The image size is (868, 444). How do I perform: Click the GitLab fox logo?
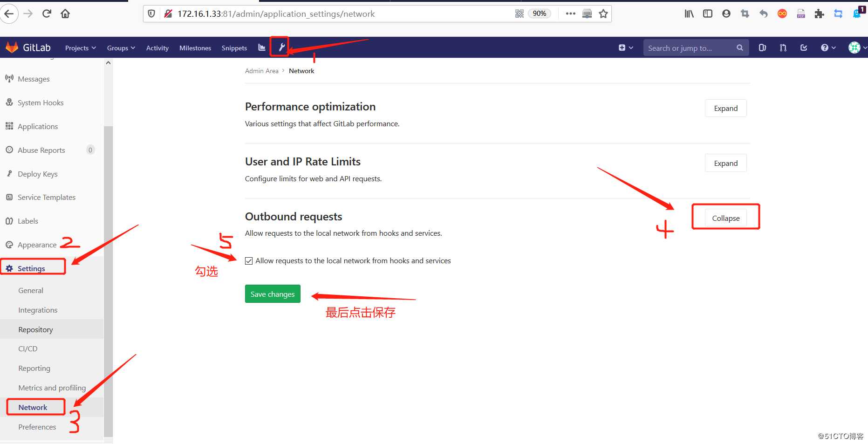(12, 47)
